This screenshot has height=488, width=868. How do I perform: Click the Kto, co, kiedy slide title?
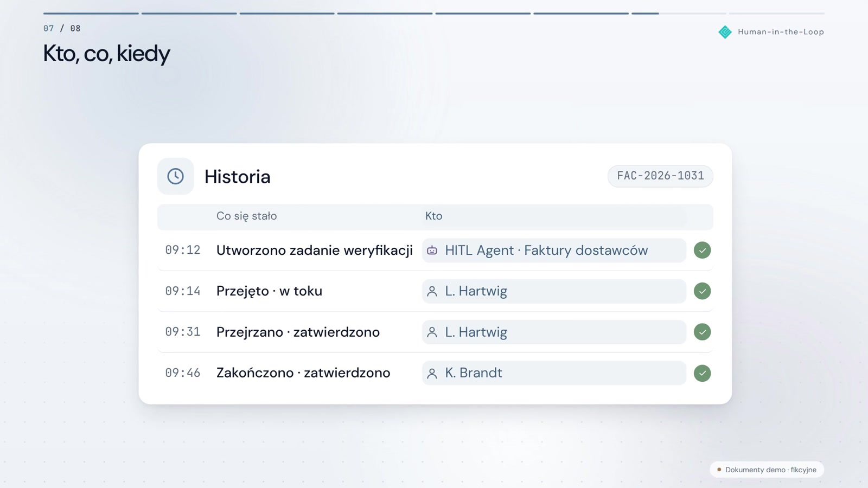pyautogui.click(x=106, y=54)
